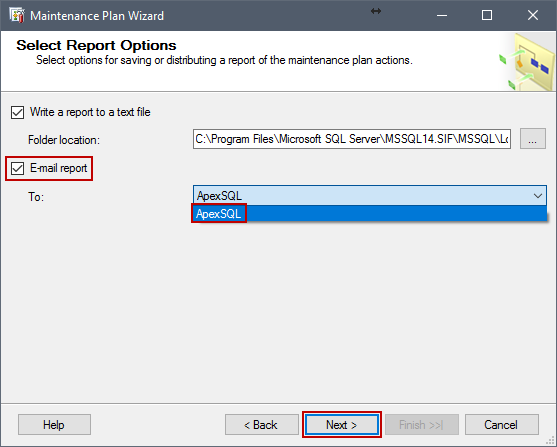Viewport: 557px width, 447px height.
Task: Close the Maintenance Plan Wizard window
Action: (x=532, y=15)
